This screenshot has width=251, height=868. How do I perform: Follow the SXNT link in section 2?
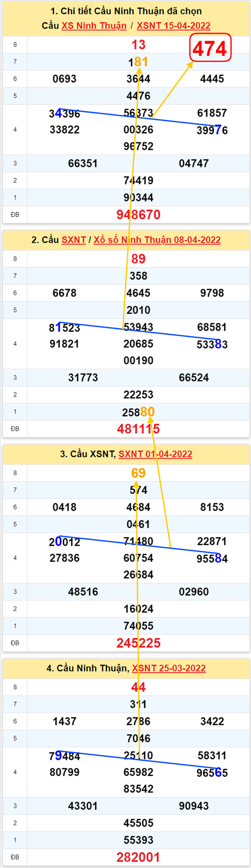(x=74, y=240)
